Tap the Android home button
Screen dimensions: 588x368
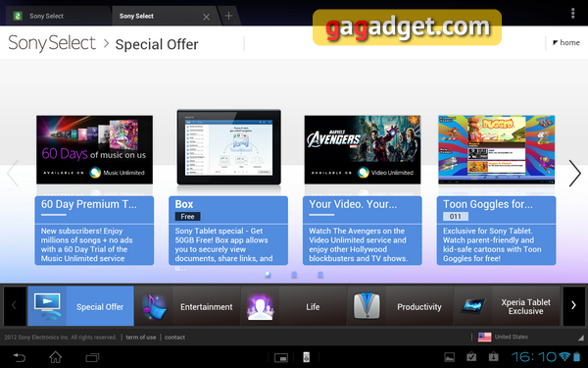click(56, 357)
